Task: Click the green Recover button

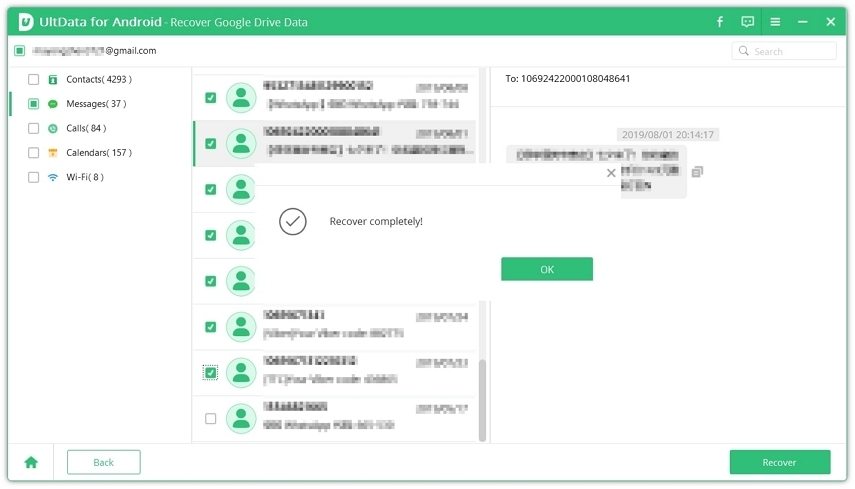Action: (x=779, y=462)
